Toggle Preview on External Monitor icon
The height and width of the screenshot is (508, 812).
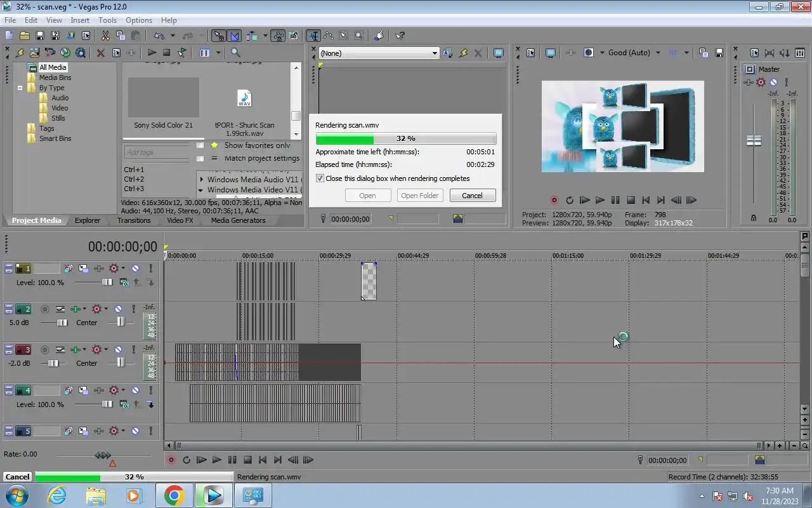(x=550, y=53)
